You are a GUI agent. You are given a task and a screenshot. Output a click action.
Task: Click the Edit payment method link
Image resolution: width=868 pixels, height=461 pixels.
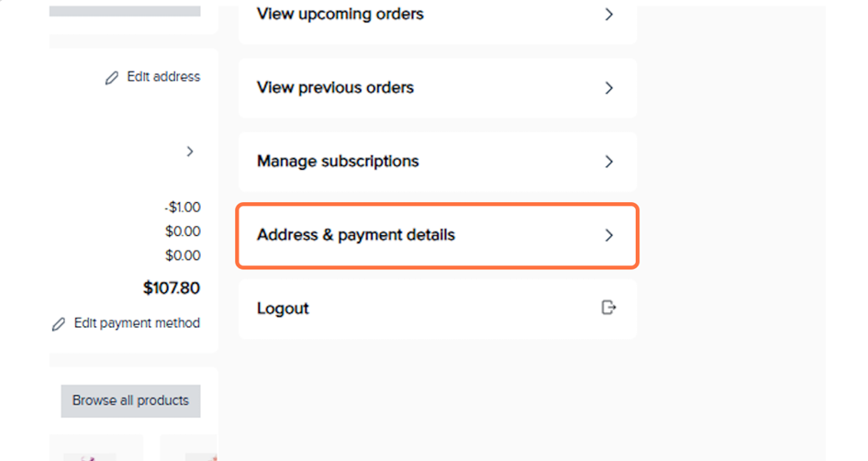coord(137,323)
